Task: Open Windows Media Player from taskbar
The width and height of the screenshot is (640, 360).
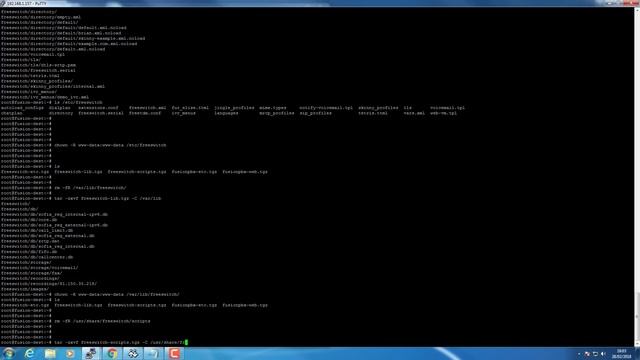Action: (x=70, y=353)
